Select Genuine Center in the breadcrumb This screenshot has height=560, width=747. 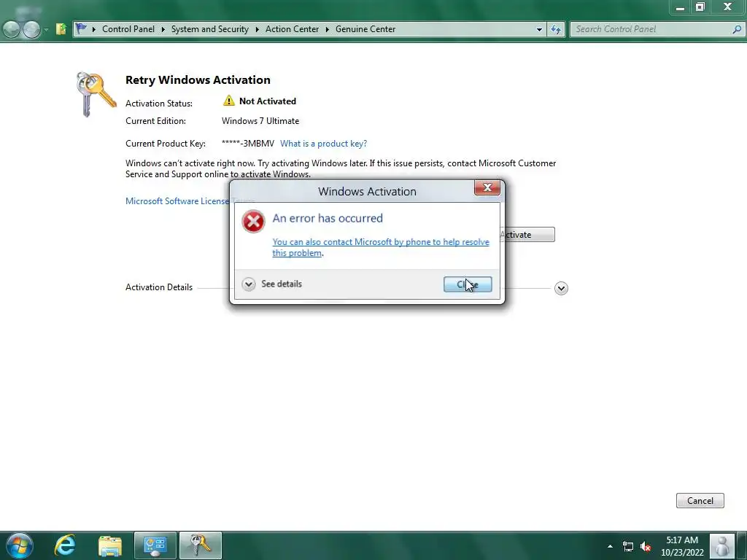click(365, 29)
